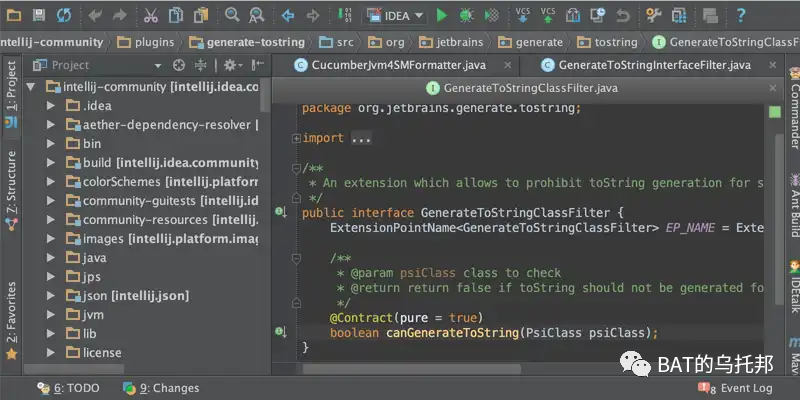
Task: Select jetbrains in breadcrumb bar
Action: [451, 42]
